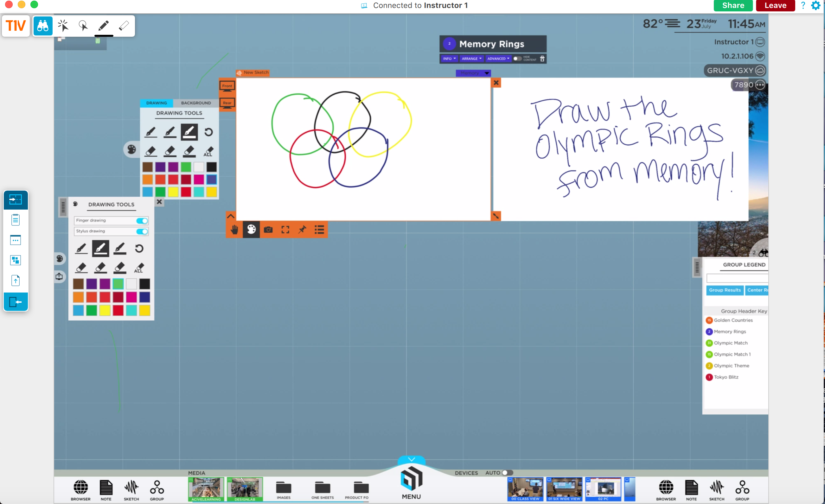This screenshot has height=504, width=825.
Task: Select the thin pen in lower Drawing Tools panel
Action: pyautogui.click(x=81, y=248)
